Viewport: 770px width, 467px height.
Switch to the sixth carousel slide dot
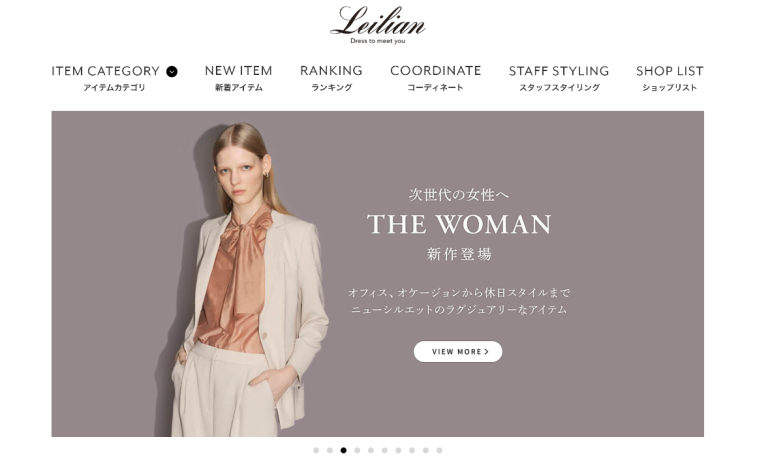[x=385, y=450]
